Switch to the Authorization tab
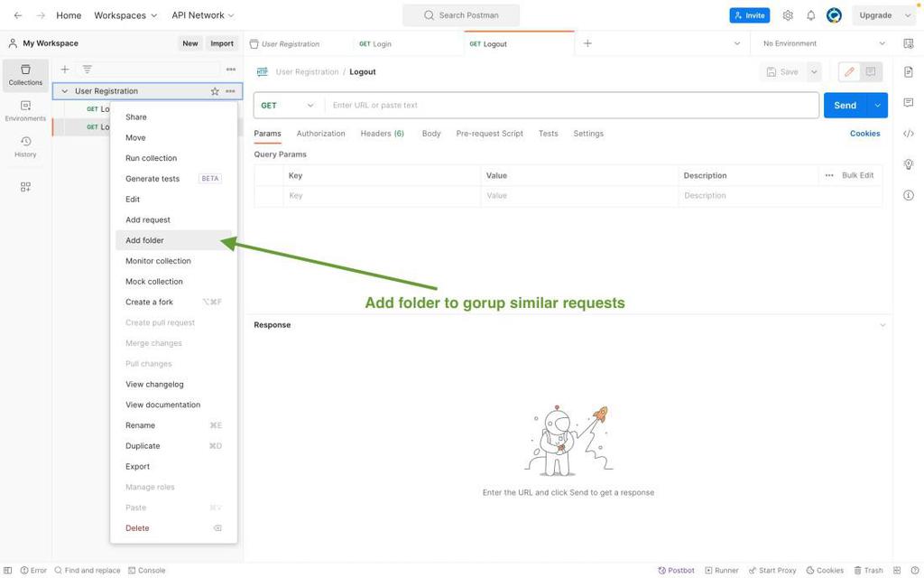924x578 pixels. tap(320, 134)
